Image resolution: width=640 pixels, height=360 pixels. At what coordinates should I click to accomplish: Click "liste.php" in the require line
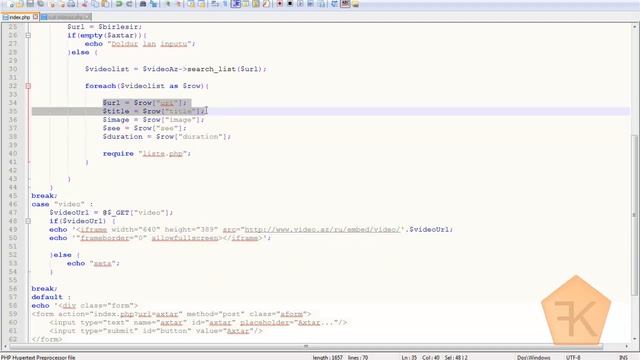(162, 153)
